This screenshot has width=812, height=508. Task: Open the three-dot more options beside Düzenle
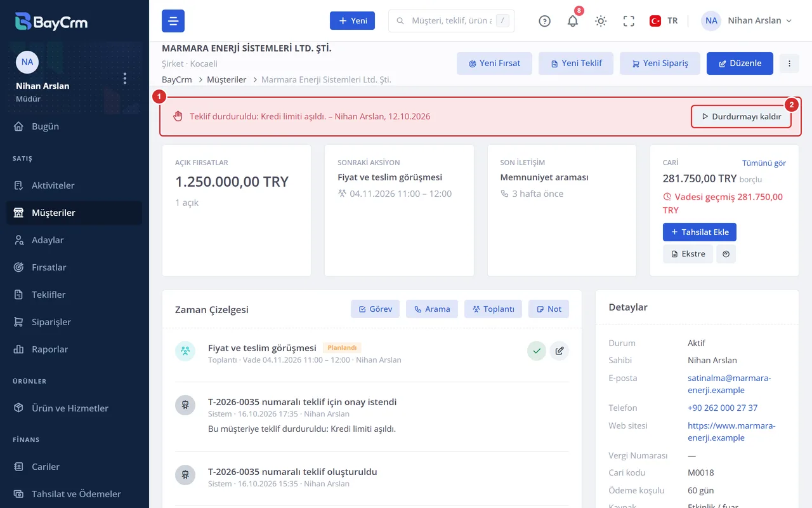(x=789, y=63)
